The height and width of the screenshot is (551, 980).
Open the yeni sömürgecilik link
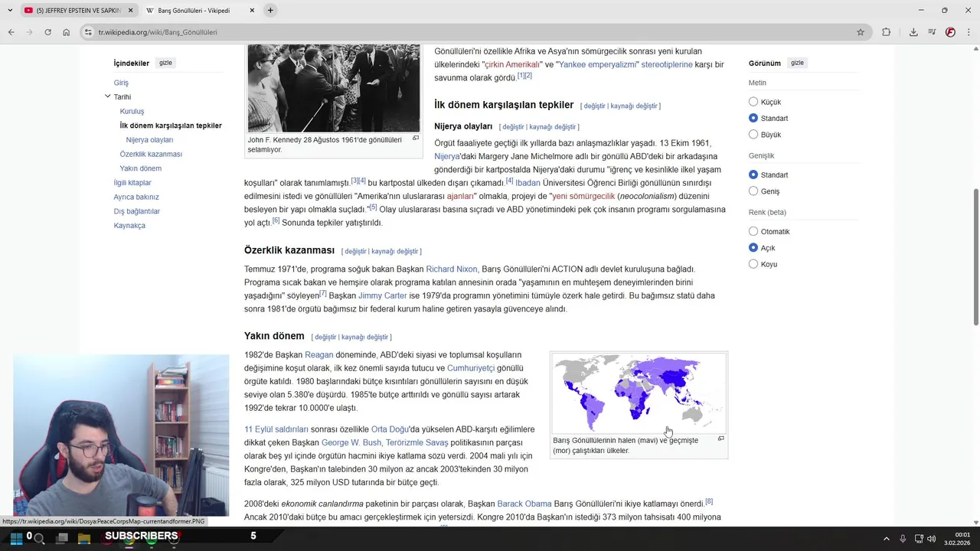[583, 196]
